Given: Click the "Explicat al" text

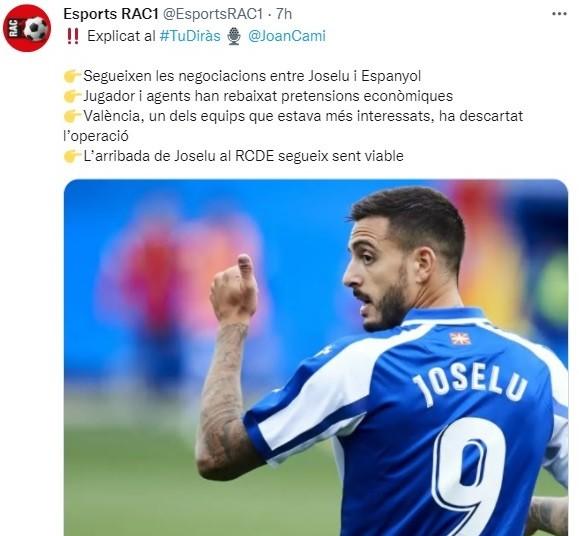Looking at the screenshot, I should (x=121, y=36).
